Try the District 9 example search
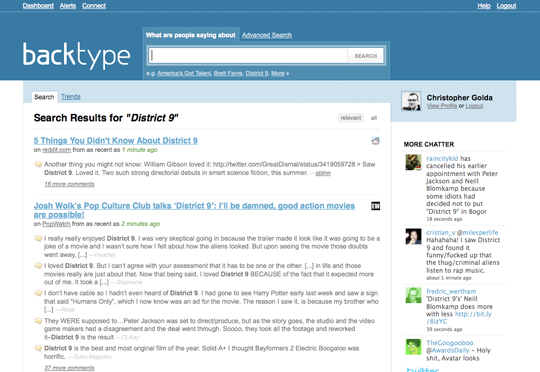540x372 pixels. (257, 73)
